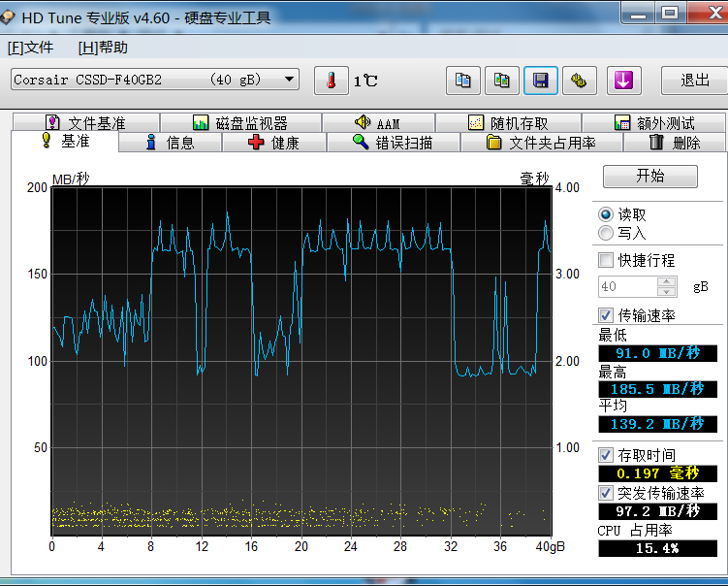
Task: Toggle the 传输速率 transfer rate checkbox
Action: point(607,315)
